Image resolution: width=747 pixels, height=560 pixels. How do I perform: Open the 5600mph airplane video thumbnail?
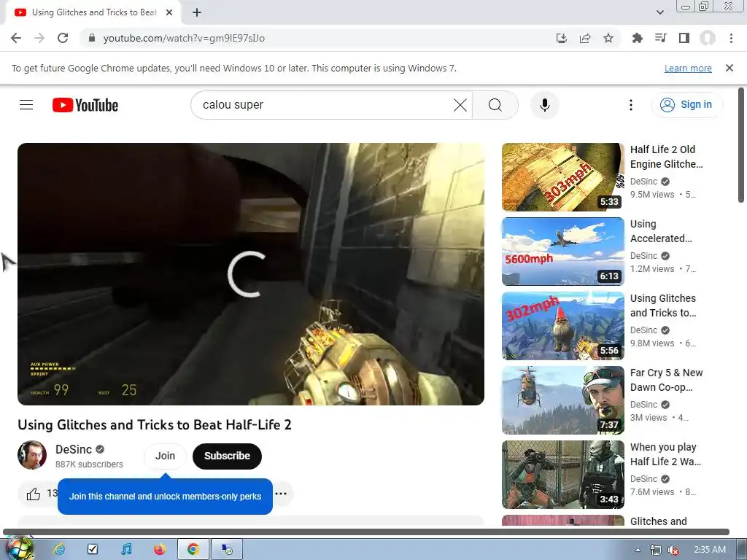(x=562, y=252)
